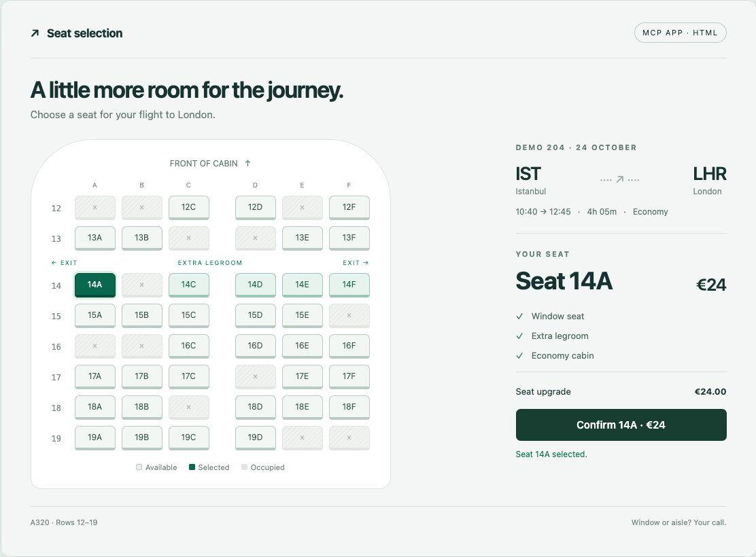Image resolution: width=756 pixels, height=557 pixels.
Task: Click the flight route arrow between IST and LHR
Action: coord(620,179)
